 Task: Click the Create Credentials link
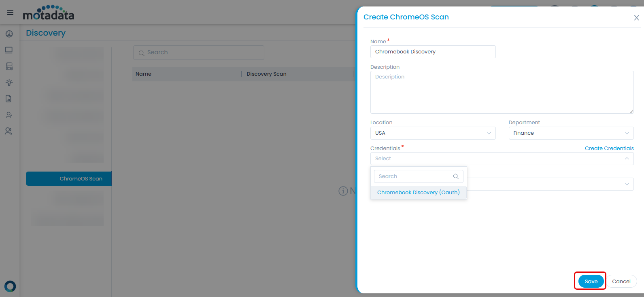[609, 148]
